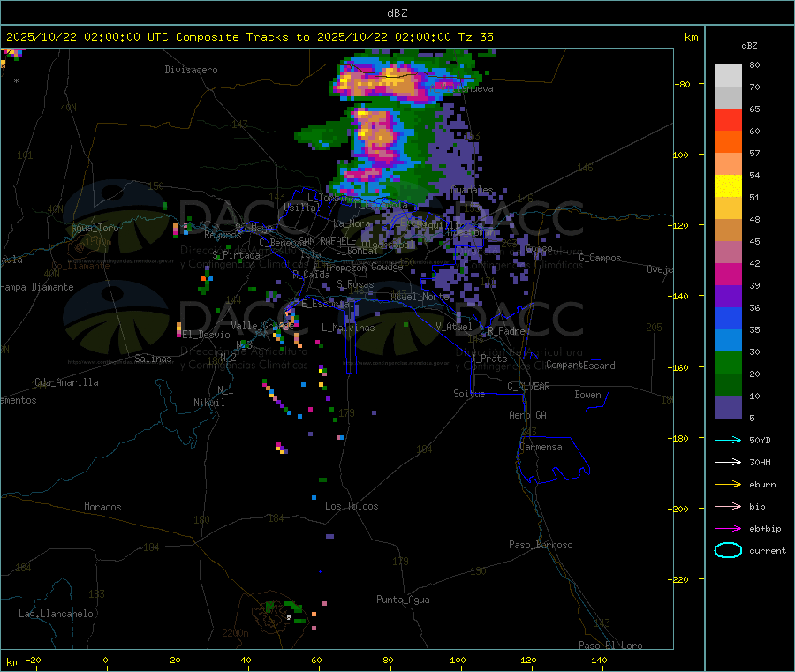This screenshot has width=795, height=672.
Task: Click the 'Paso_El_Loro' map label
Action: pyautogui.click(x=611, y=646)
